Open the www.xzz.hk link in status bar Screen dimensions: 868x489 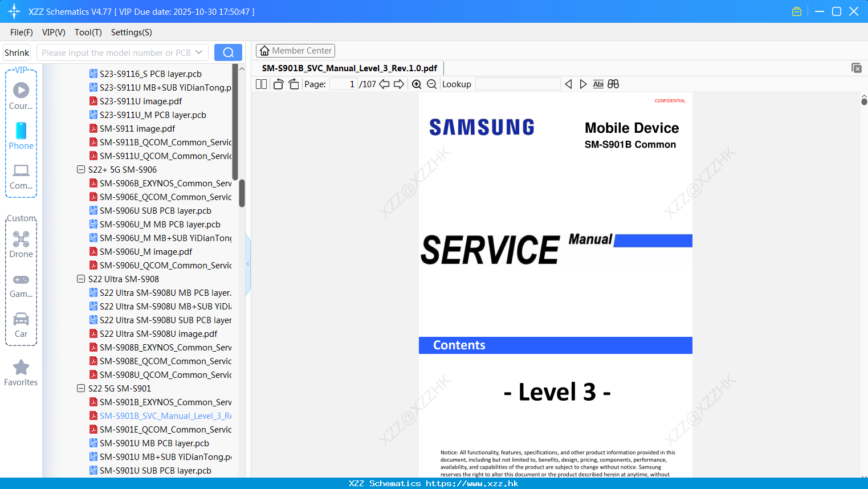(472, 483)
